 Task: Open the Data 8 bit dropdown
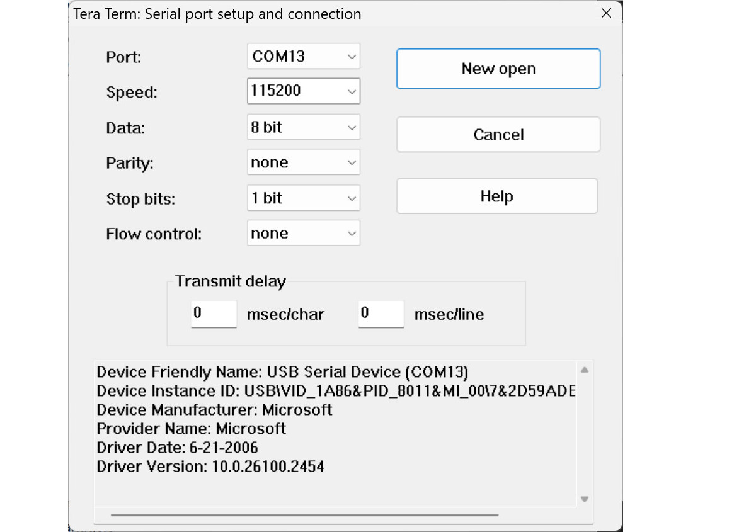click(303, 128)
